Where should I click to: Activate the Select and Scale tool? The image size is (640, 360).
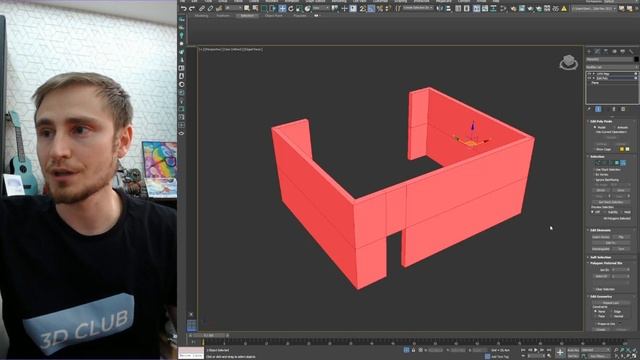299,9
